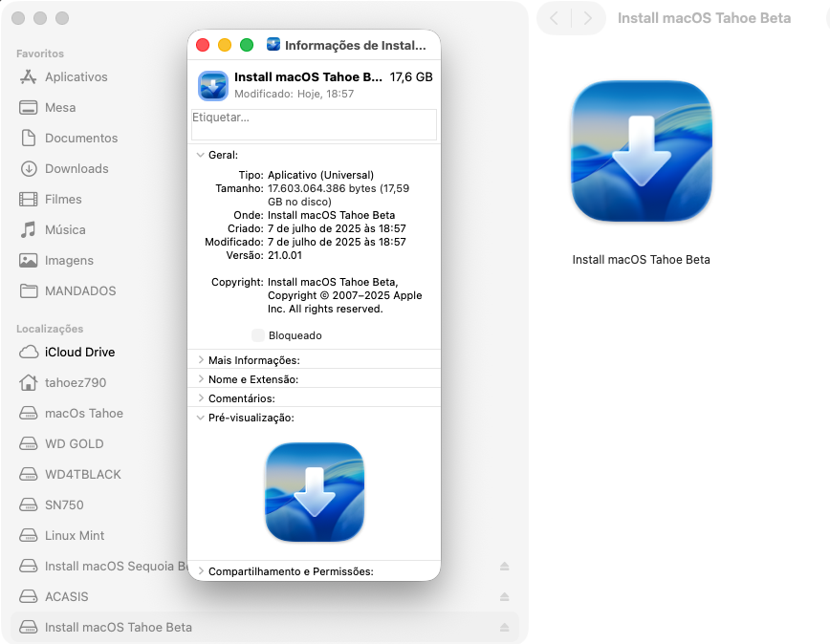Select Linux Mint volume
This screenshot has width=830, height=644.
click(62, 536)
